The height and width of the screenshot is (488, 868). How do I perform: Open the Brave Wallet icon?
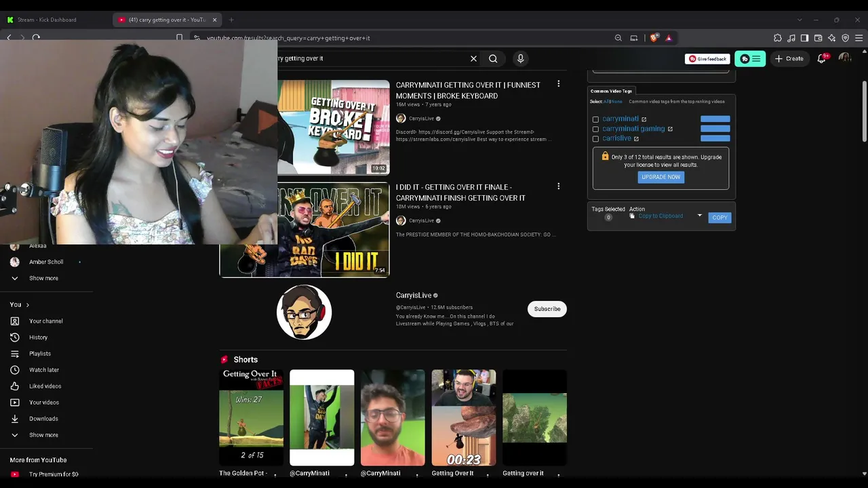point(818,38)
